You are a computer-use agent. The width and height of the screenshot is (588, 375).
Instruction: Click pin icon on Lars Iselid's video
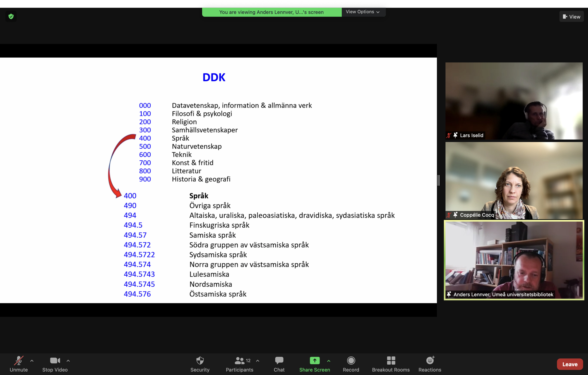455,135
